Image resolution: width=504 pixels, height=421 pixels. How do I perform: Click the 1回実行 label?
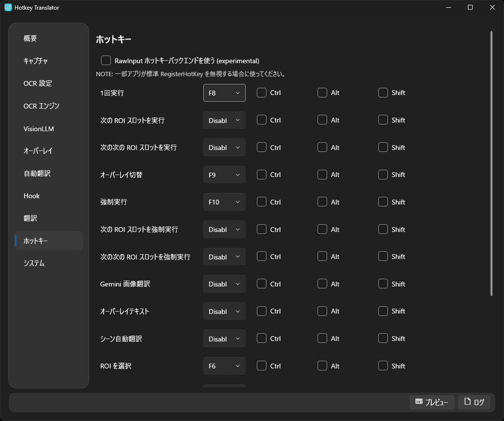click(112, 93)
